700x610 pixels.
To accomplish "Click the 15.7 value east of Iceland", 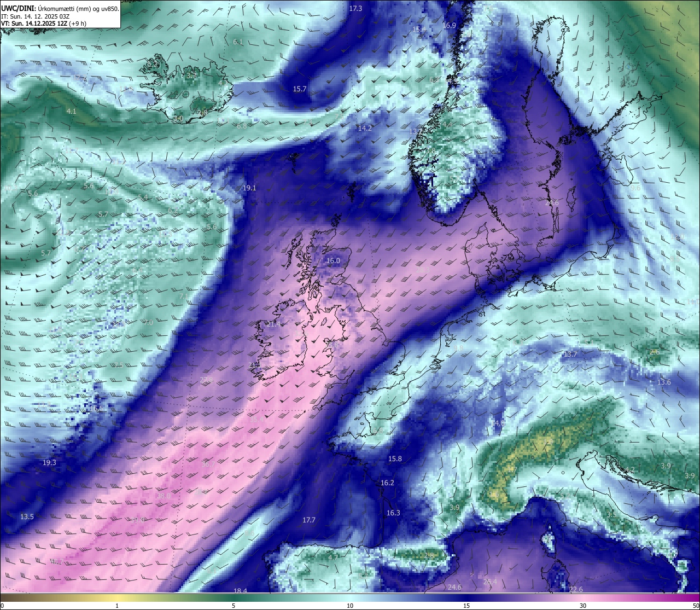I will coord(300,89).
